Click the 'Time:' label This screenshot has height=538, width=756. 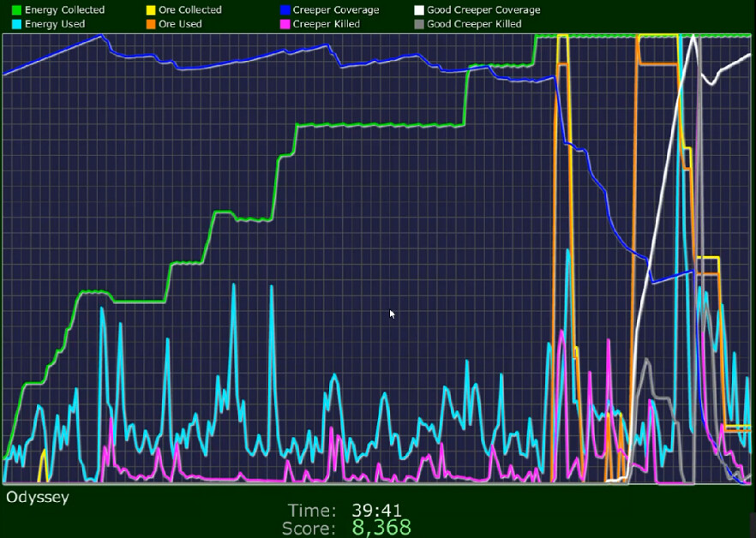point(312,511)
